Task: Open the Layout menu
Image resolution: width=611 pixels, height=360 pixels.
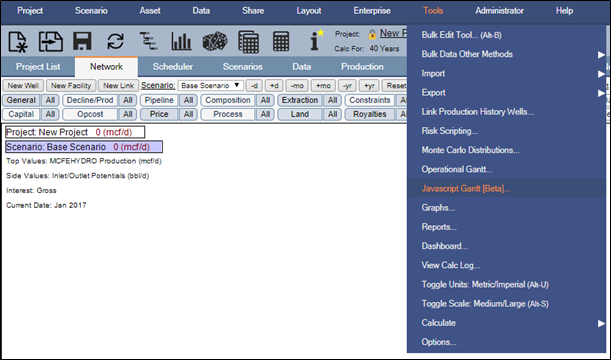Action: click(309, 11)
